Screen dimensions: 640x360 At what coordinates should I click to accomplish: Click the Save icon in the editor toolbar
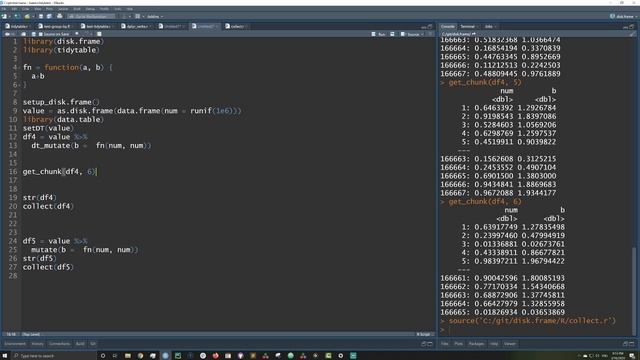point(33,34)
